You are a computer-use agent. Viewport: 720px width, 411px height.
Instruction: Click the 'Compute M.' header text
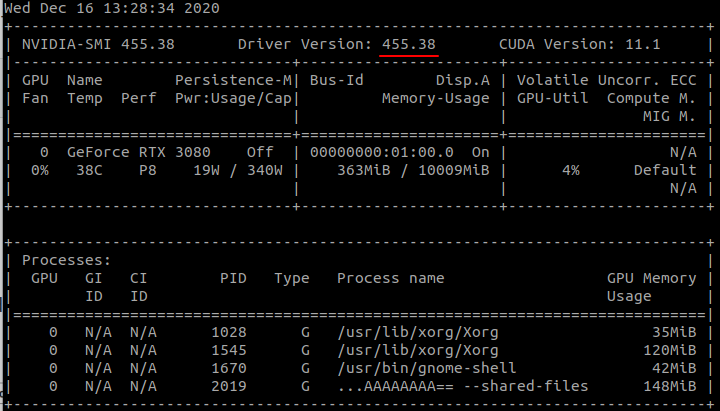652,98
